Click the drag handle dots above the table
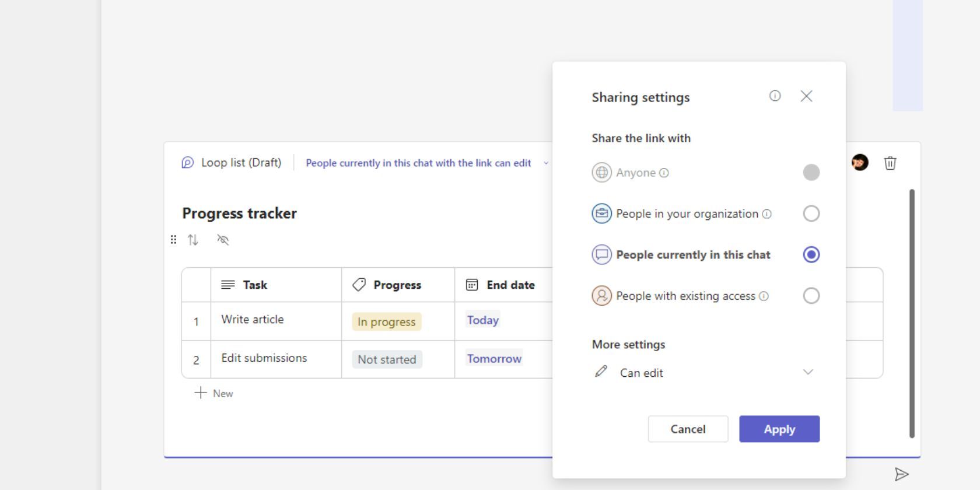 pos(173,240)
